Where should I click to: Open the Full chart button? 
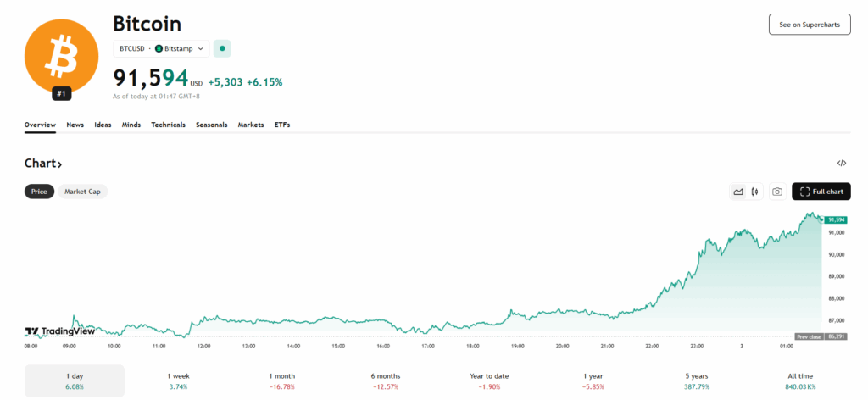click(821, 192)
